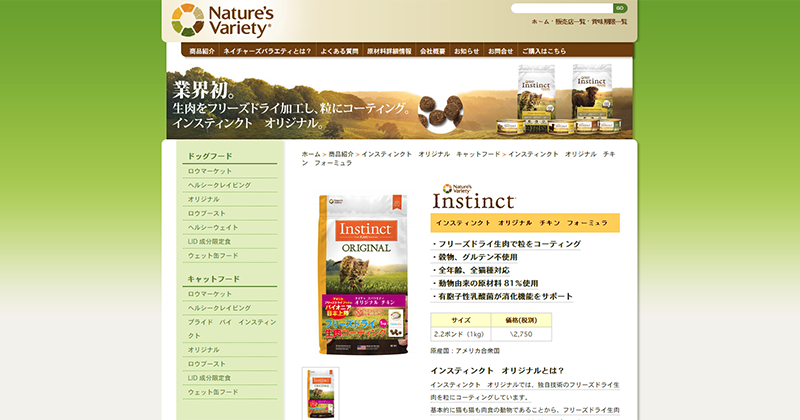The image size is (800, 420).
Task: Open LID 成分限定食 under キャットフード
Action: pos(209,378)
